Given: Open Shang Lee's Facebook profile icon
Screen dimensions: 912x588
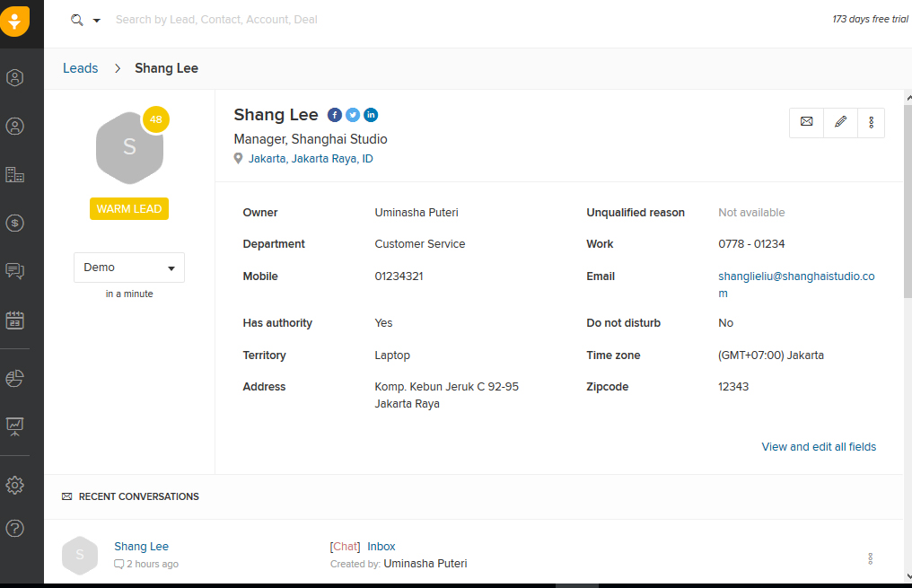Looking at the screenshot, I should [x=335, y=115].
